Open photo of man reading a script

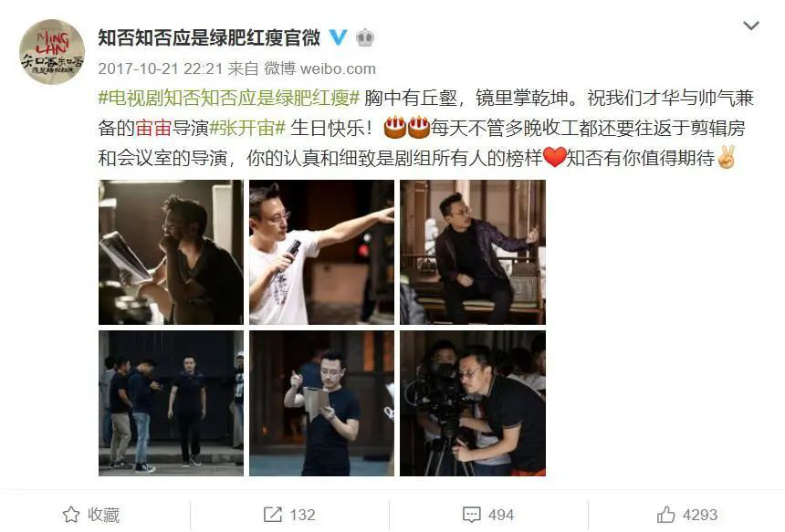(x=172, y=252)
